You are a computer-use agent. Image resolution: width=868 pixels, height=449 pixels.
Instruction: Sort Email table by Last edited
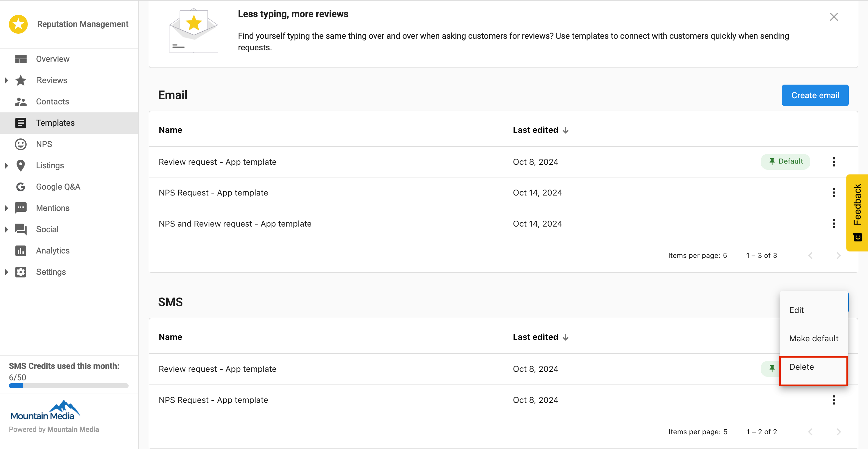point(540,130)
